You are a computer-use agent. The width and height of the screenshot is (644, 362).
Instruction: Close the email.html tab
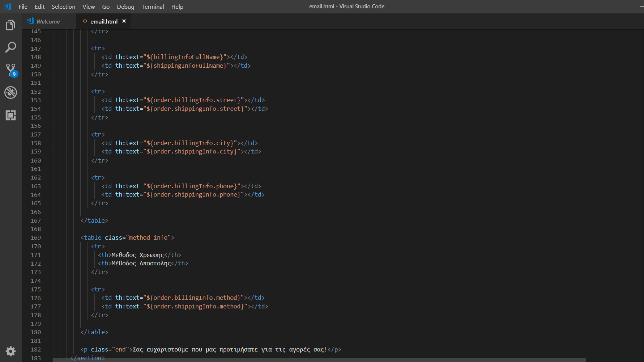point(124,21)
